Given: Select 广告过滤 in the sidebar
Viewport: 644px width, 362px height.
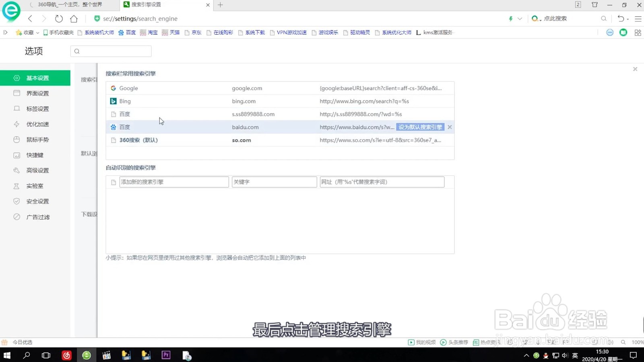Looking at the screenshot, I should [35, 217].
